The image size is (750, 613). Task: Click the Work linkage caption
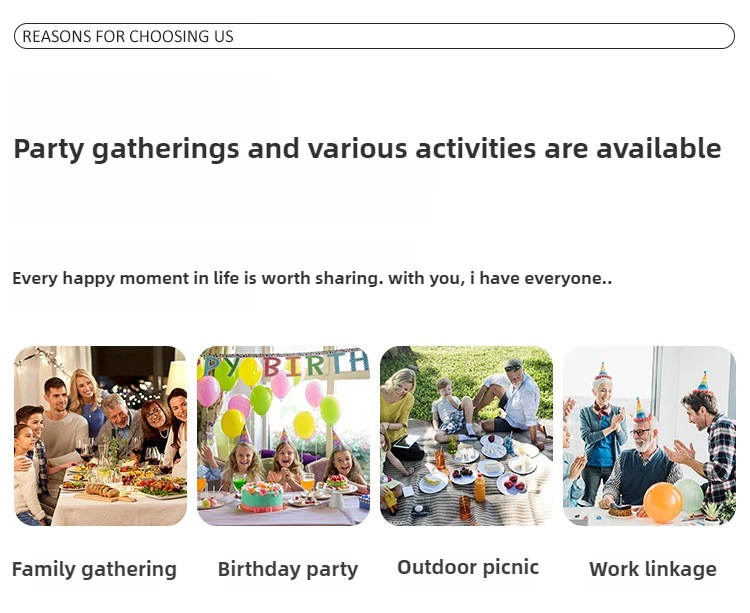click(x=652, y=569)
